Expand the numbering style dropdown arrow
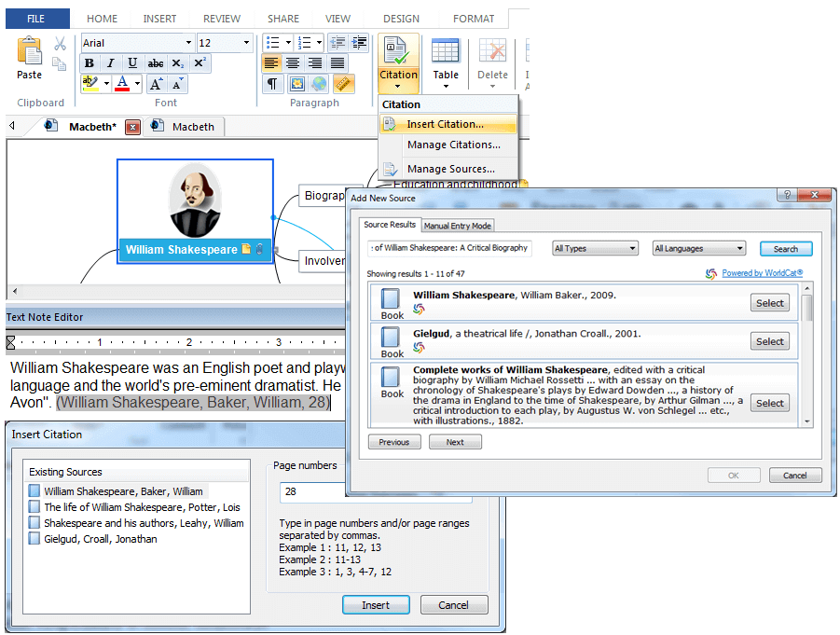This screenshot has width=840, height=635. (319, 42)
